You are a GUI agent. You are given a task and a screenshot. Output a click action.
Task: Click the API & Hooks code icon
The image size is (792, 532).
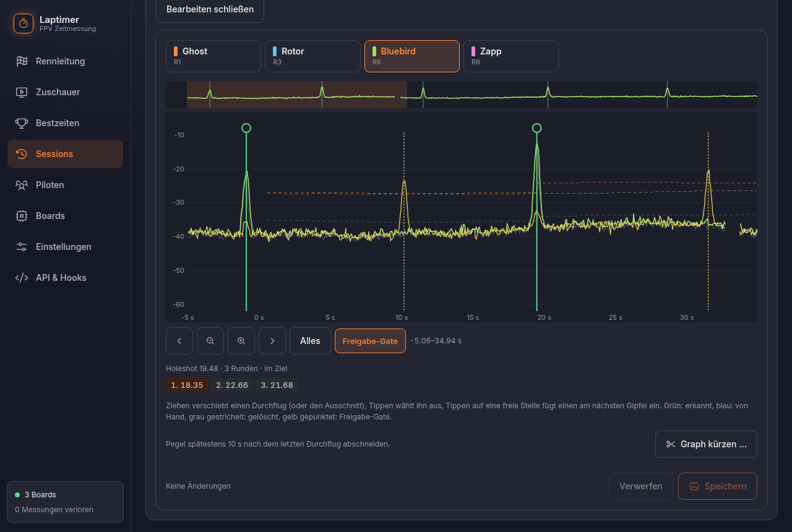point(22,278)
